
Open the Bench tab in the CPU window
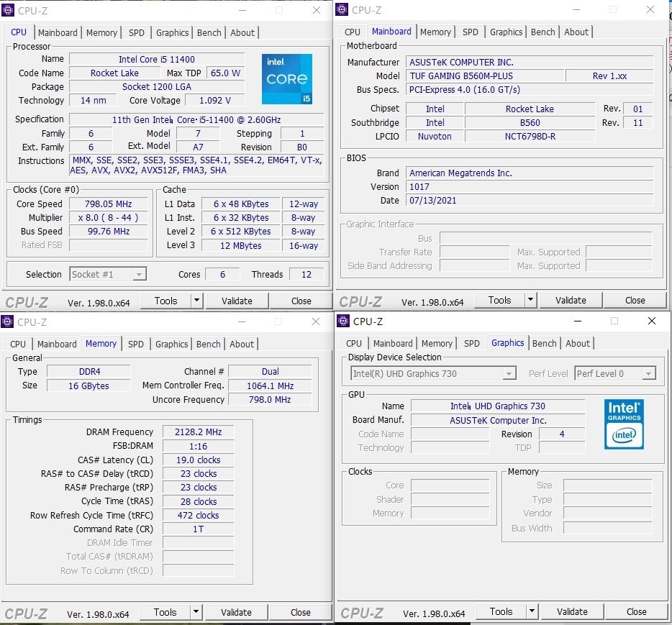pyautogui.click(x=209, y=32)
